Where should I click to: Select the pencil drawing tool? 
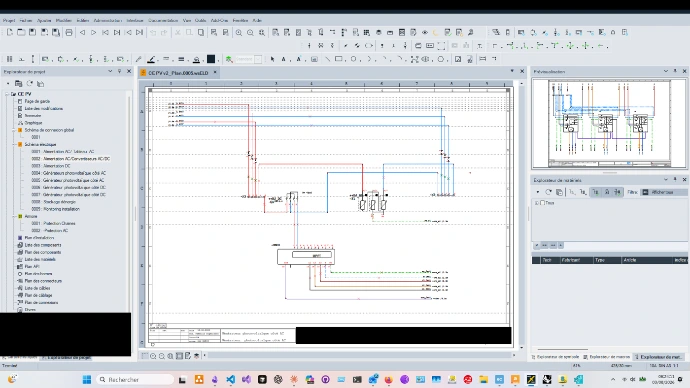[x=138, y=59]
